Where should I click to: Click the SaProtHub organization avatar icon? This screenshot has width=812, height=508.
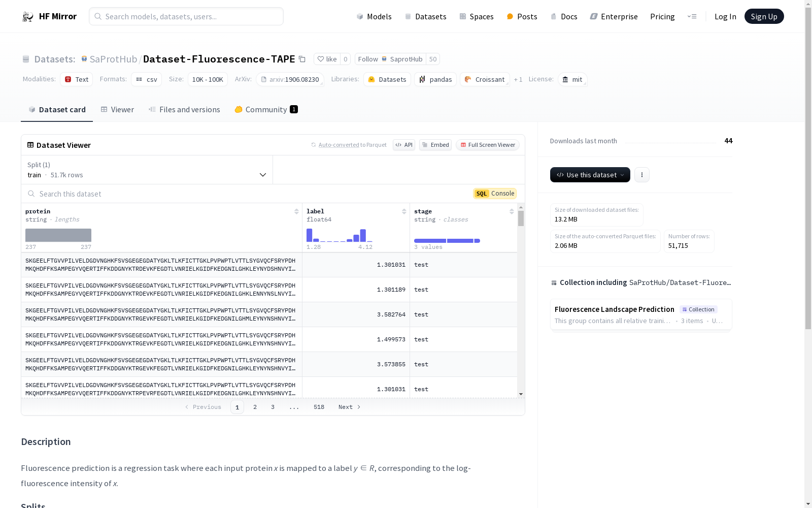(x=84, y=59)
